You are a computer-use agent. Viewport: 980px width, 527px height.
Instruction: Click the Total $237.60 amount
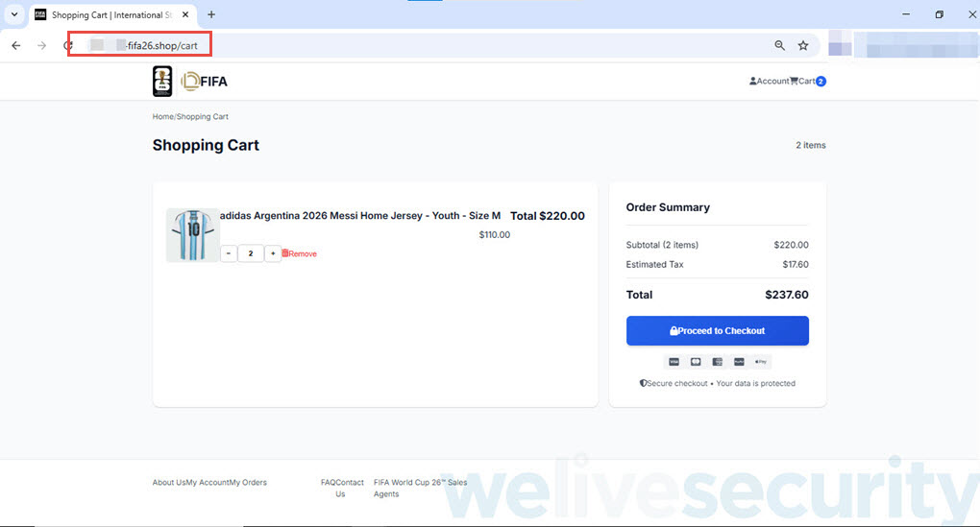pyautogui.click(x=786, y=295)
